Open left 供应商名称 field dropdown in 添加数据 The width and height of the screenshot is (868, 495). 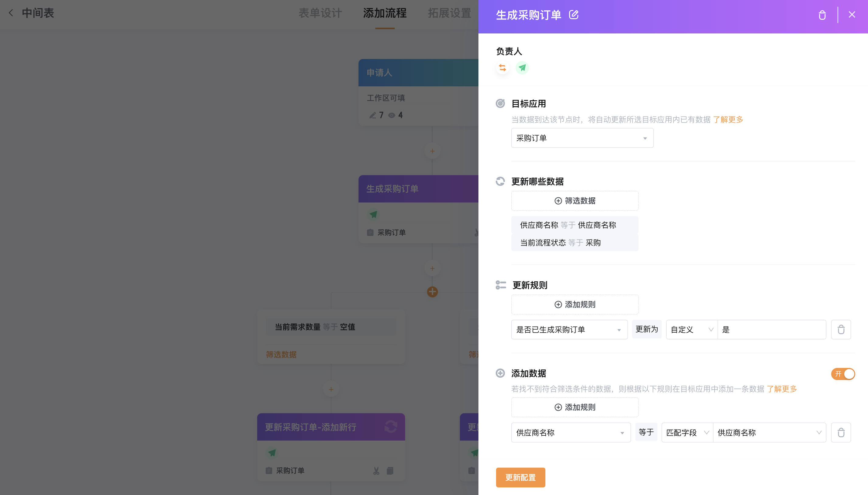click(571, 432)
